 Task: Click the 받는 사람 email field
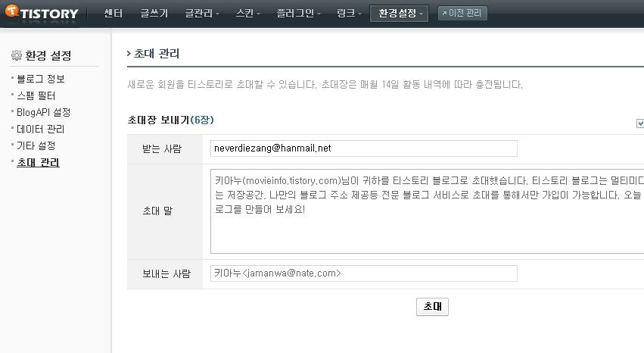(363, 148)
